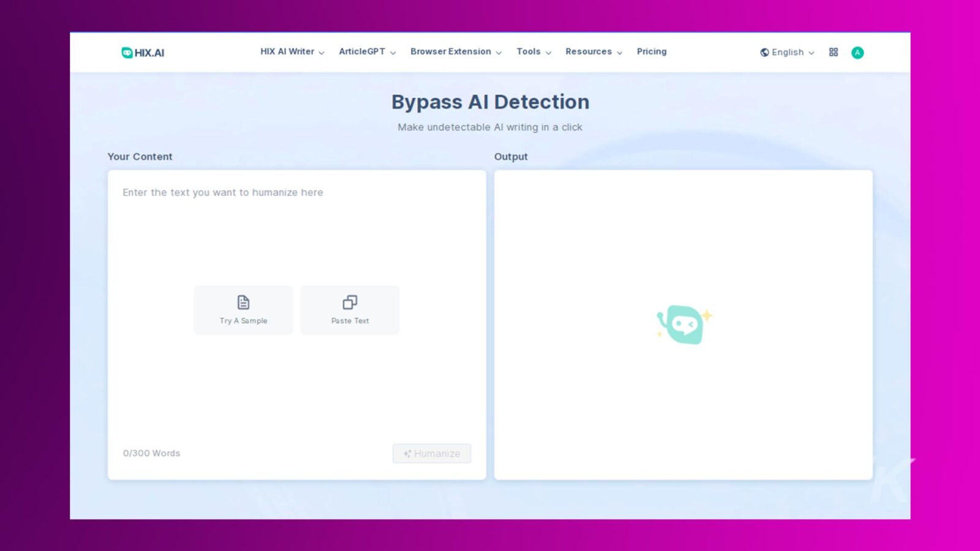Click the clipboard icon in Paste Text
This screenshot has width=980, height=551.
350,302
